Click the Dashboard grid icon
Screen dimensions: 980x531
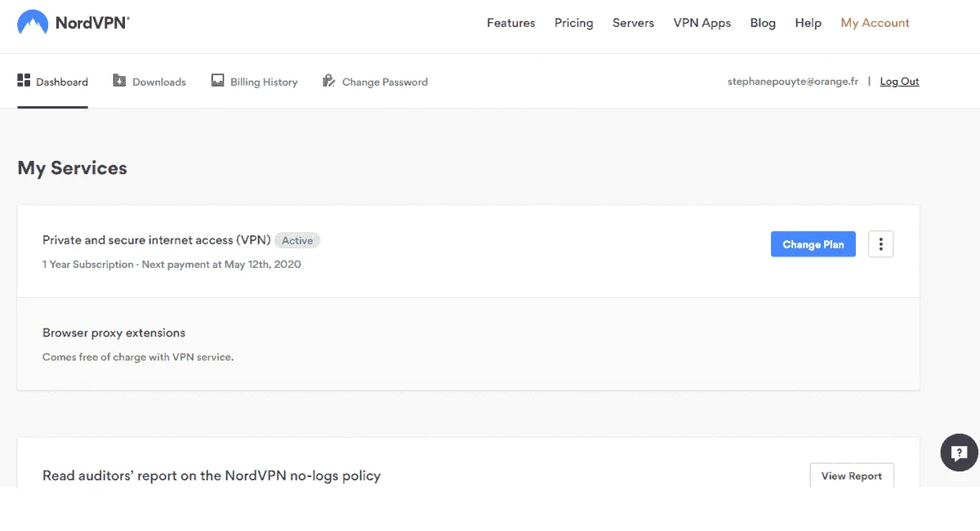click(24, 80)
